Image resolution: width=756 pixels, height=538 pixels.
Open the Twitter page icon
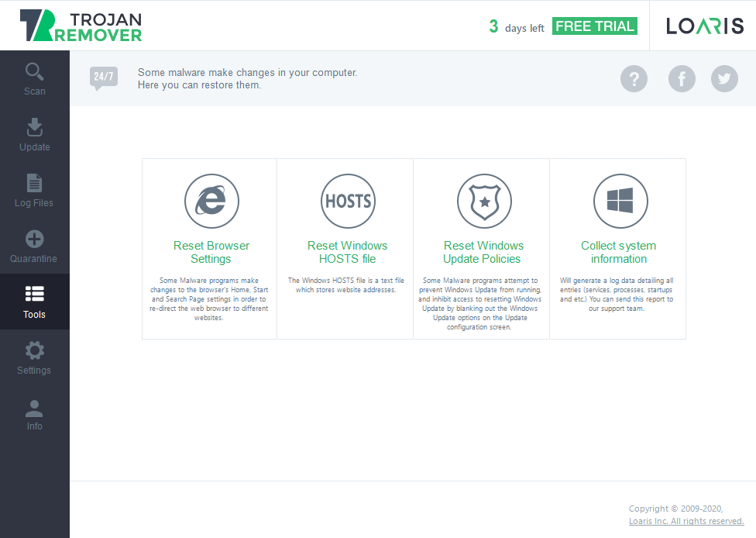724,78
